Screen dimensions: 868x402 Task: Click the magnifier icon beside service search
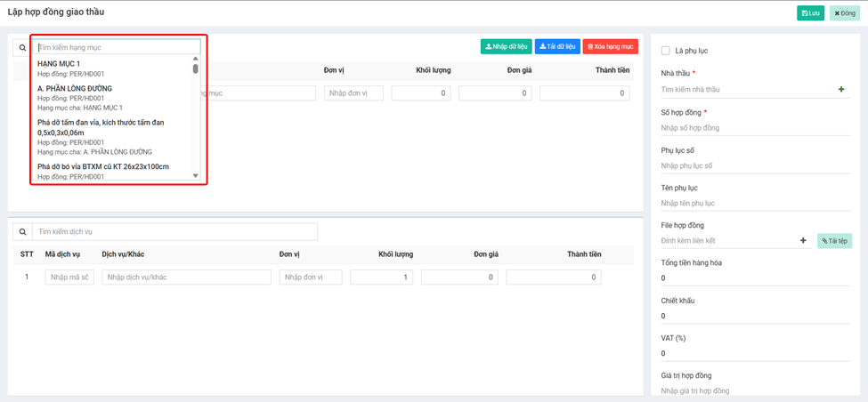[22, 231]
